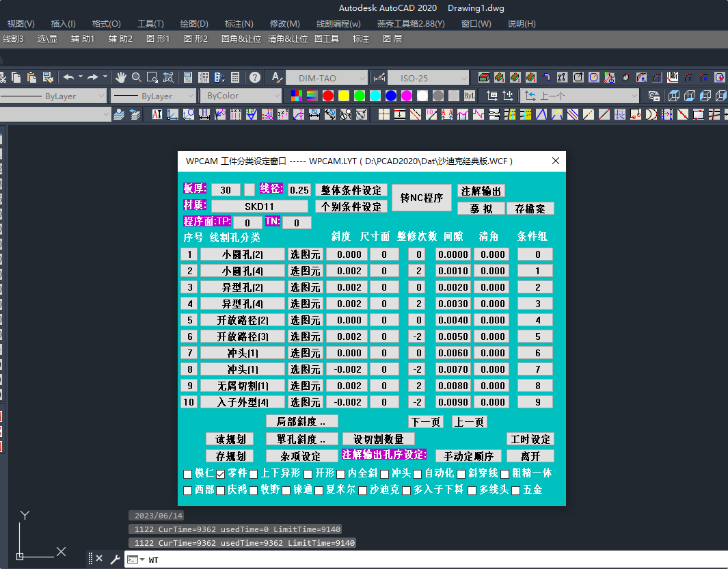Viewport: 728px width, 569px height.
Task: Click the AI text edit tool icon
Action: 157,114
